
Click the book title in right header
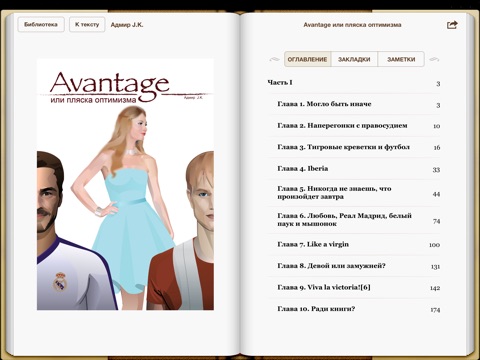pyautogui.click(x=352, y=25)
